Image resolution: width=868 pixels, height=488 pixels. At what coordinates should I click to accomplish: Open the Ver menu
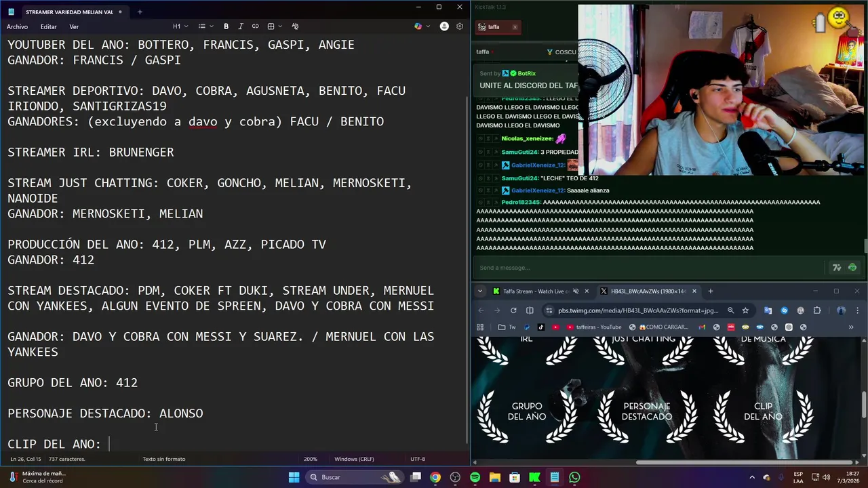tap(74, 26)
